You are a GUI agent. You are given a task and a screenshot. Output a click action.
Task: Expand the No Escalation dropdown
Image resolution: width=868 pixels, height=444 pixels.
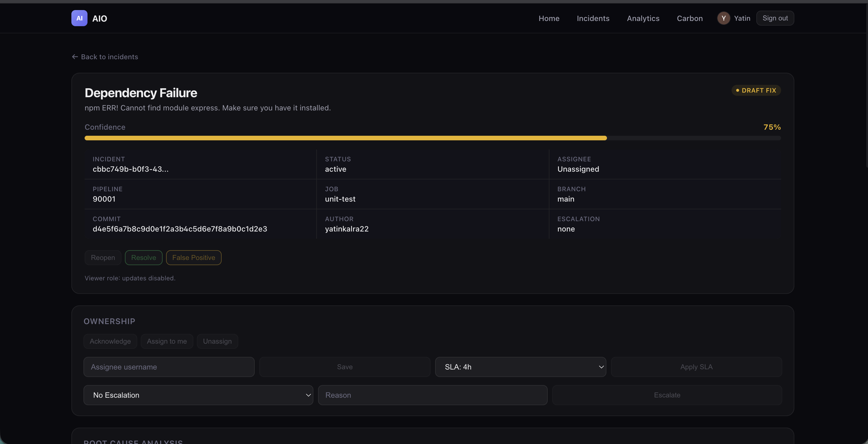(x=198, y=395)
